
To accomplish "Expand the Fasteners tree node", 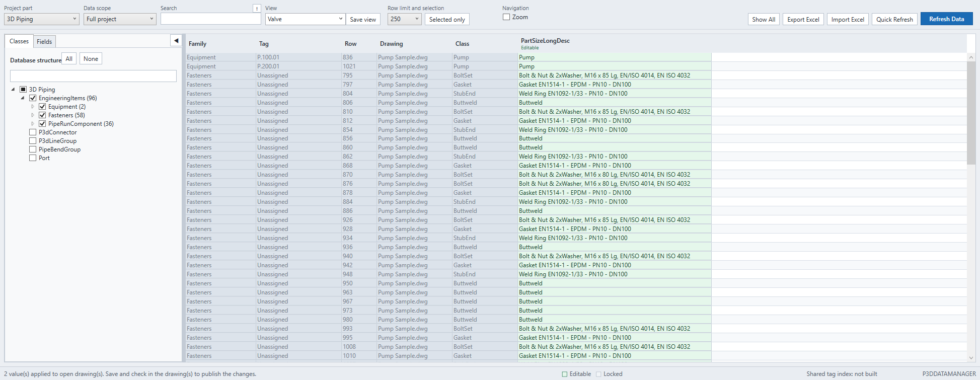I will tap(33, 115).
